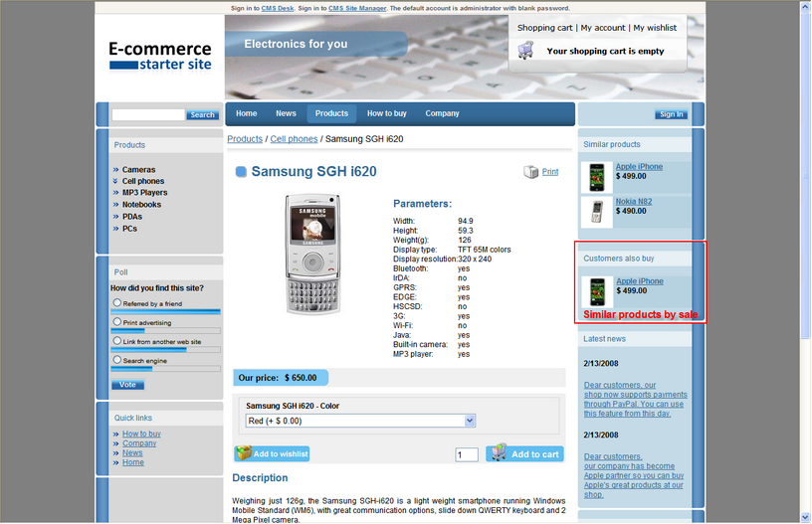The width and height of the screenshot is (812, 524).
Task: Click the Samsung SGH i620 product image
Action: click(x=312, y=254)
